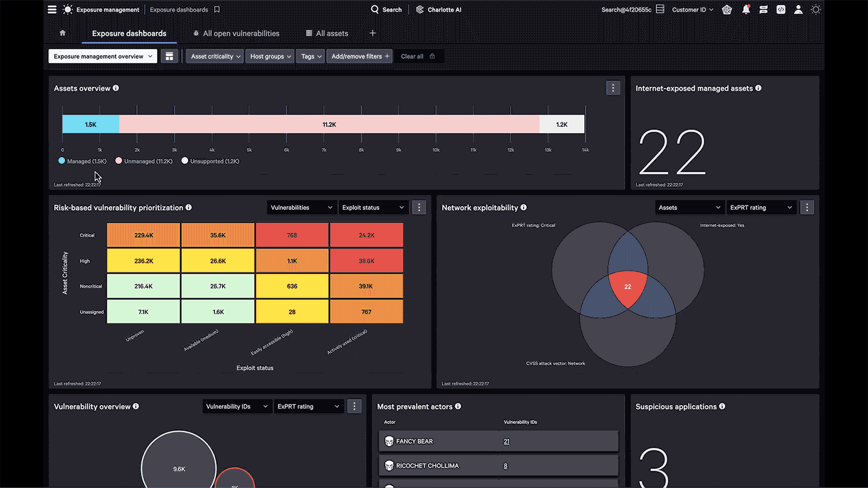868x488 pixels.
Task: Switch to All open vulnerabilities tab
Action: point(236,33)
